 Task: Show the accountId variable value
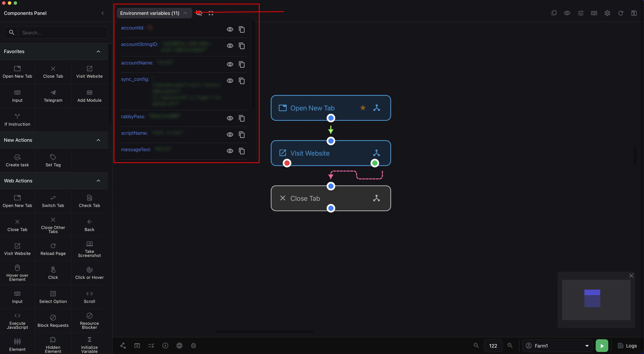pyautogui.click(x=230, y=30)
